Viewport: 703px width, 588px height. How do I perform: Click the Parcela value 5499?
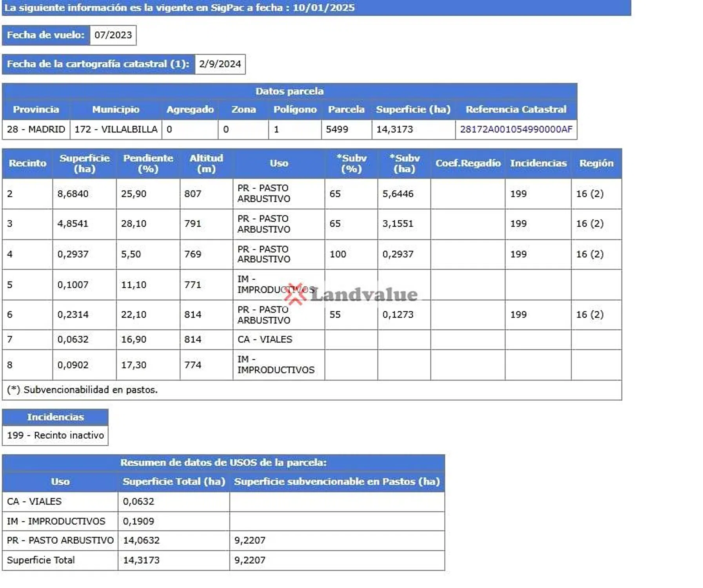[x=337, y=129]
